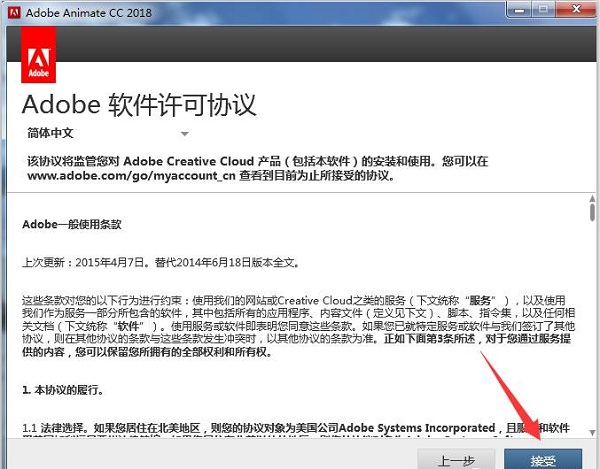Click the 上次更新 2015年4月7日 line
Image resolution: width=600 pixels, height=469 pixels.
pos(160,262)
